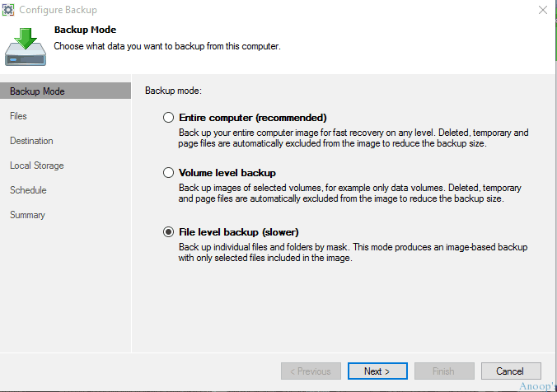Screen dimensions: 557x392
Task: Jump to the Summary wizard step
Action: coord(28,215)
